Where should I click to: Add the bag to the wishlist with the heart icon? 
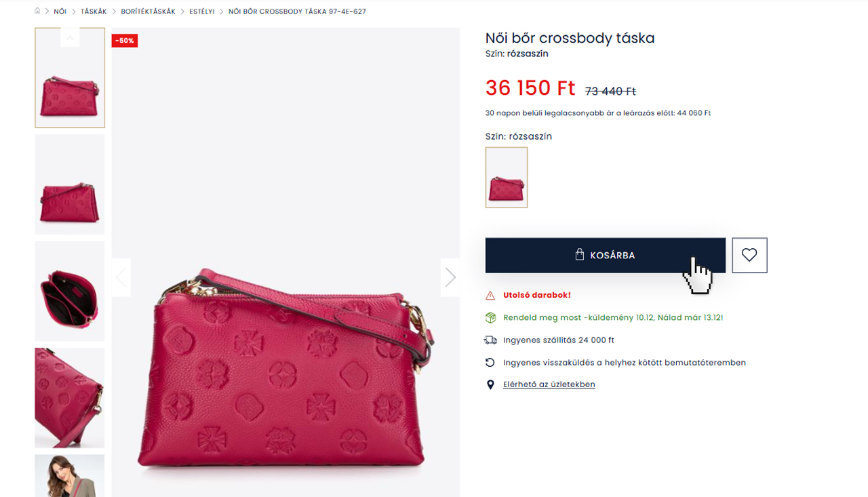click(x=749, y=255)
